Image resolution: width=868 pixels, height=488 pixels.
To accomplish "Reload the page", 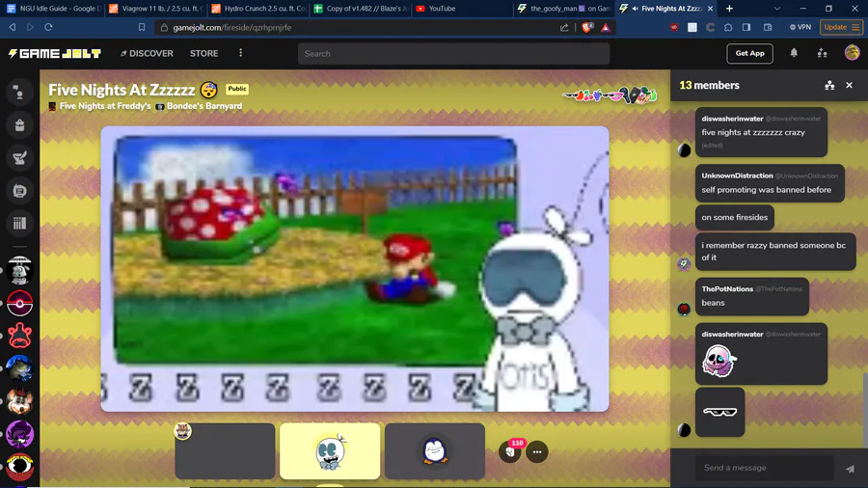I will click(x=48, y=27).
